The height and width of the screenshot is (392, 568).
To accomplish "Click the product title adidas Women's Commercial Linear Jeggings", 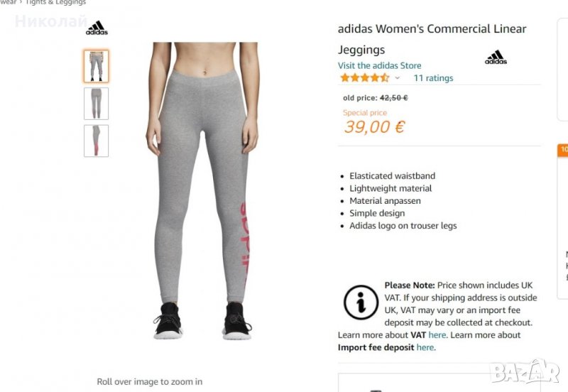I will pyautogui.click(x=432, y=39).
